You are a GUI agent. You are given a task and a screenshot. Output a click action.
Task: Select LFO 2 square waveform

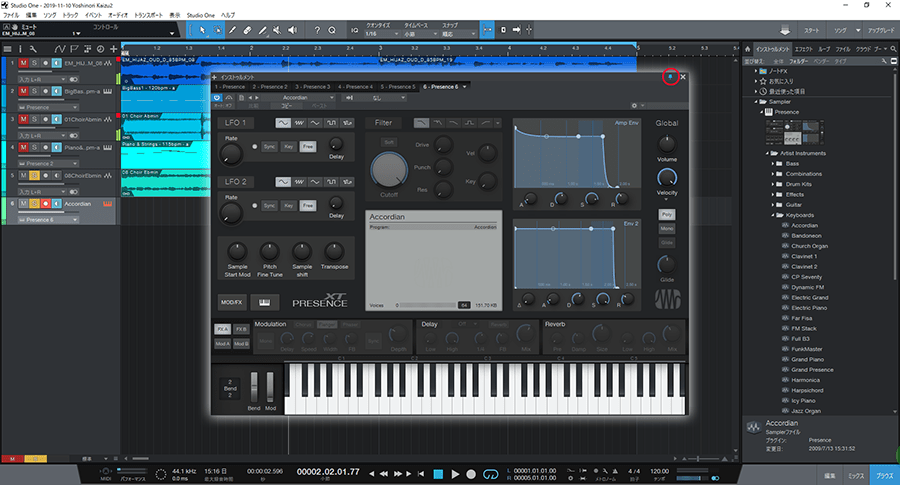(x=331, y=182)
